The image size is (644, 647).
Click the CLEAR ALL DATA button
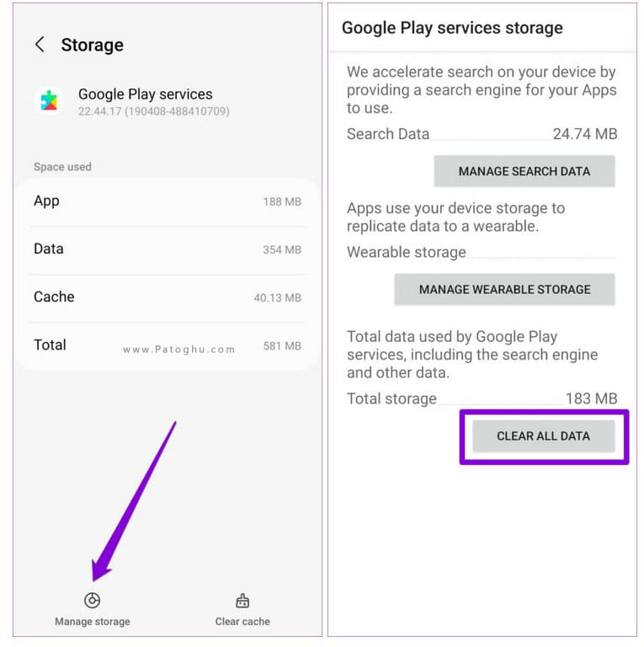[x=543, y=436]
